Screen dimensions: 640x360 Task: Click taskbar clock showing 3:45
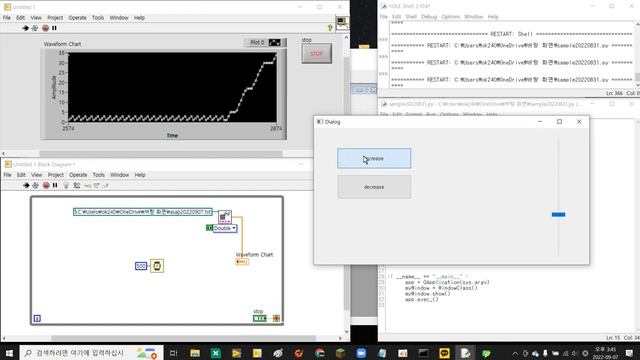606,353
